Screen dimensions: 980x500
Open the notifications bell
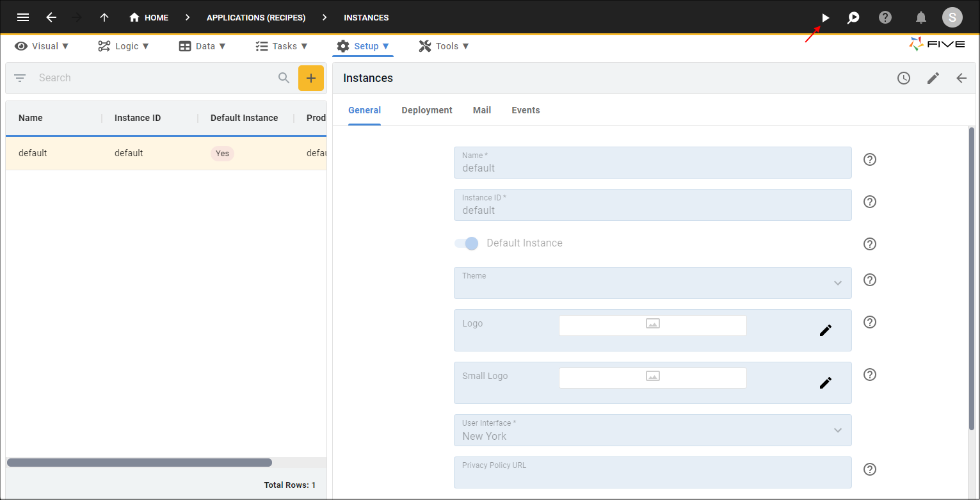coord(921,17)
